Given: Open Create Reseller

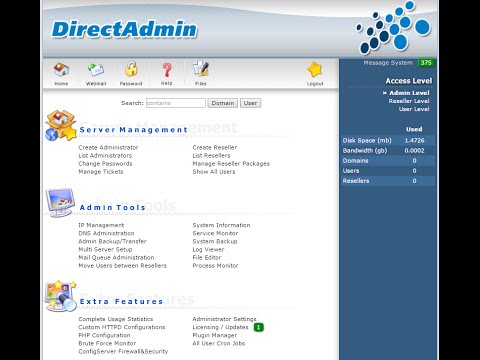Looking at the screenshot, I should pos(215,147).
